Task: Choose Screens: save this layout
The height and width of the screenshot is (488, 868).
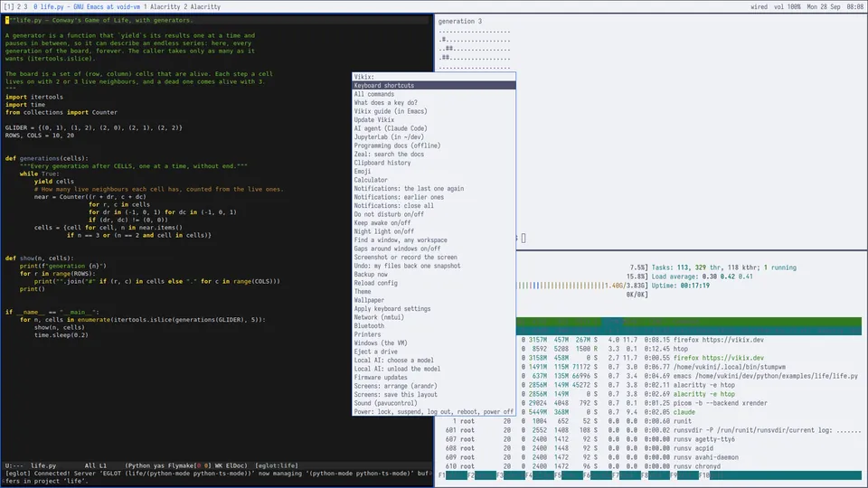Action: pyautogui.click(x=434, y=395)
